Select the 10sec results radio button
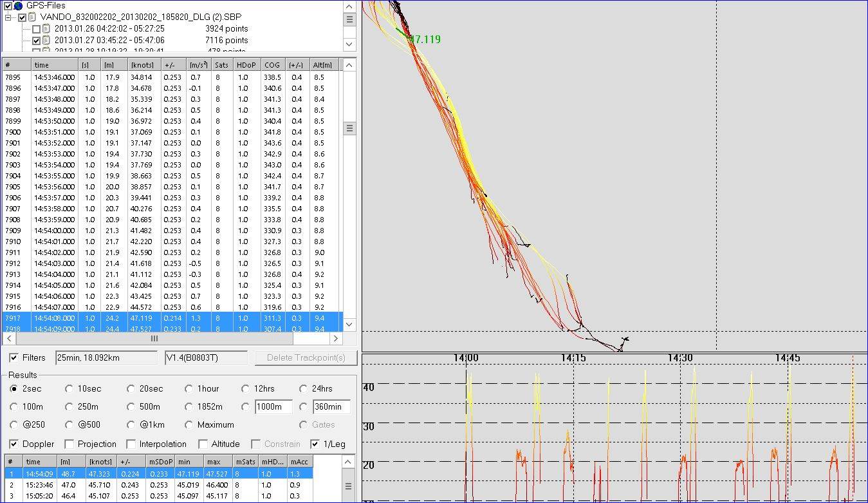This screenshot has width=868, height=503. [69, 388]
